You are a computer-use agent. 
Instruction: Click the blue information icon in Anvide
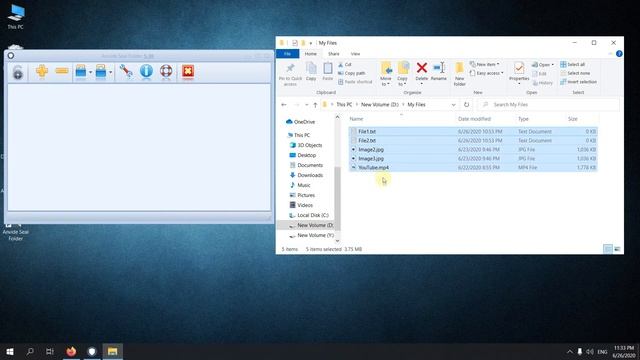(146, 71)
